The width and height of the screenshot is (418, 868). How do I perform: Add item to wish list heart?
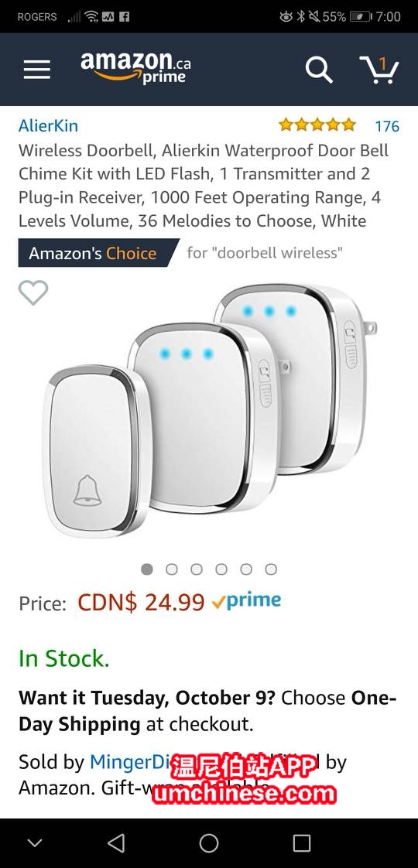pyautogui.click(x=33, y=292)
